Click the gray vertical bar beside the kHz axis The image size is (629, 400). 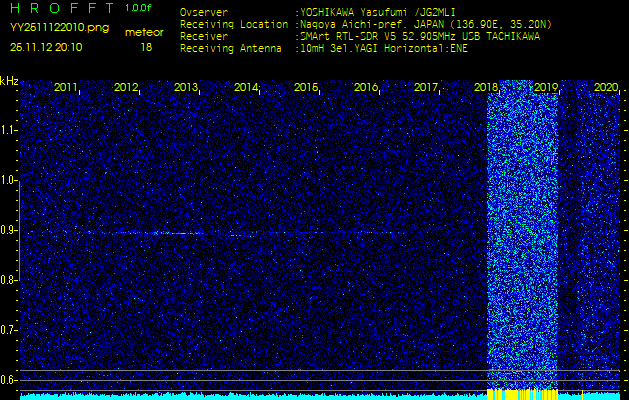pos(19,230)
